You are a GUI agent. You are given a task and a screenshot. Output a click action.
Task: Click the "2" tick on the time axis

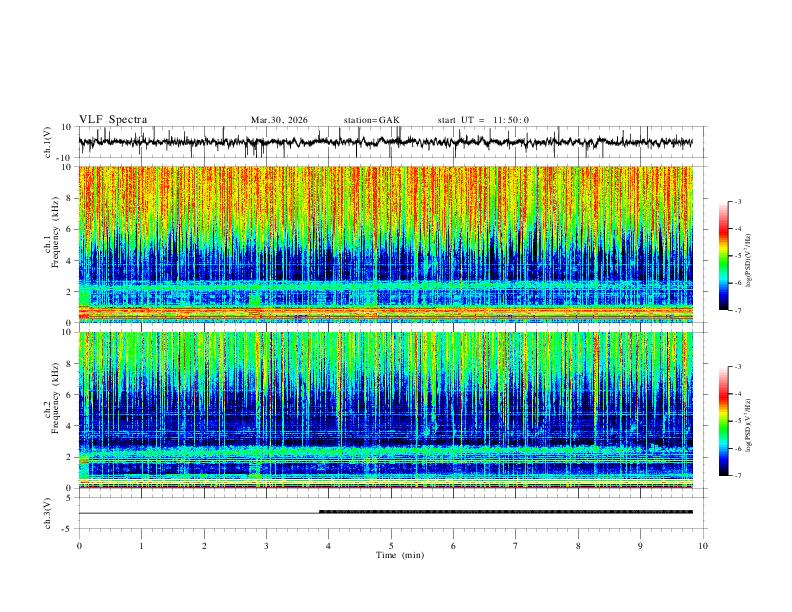point(204,546)
